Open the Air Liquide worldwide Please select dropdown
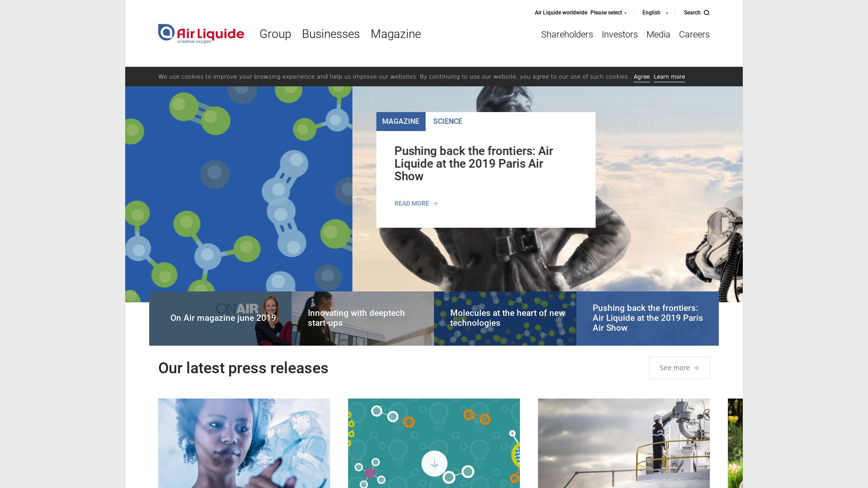 click(x=609, y=13)
